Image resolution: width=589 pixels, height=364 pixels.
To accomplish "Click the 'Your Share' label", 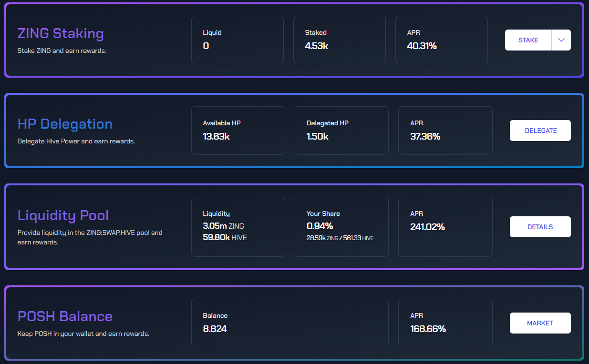I will [323, 213].
